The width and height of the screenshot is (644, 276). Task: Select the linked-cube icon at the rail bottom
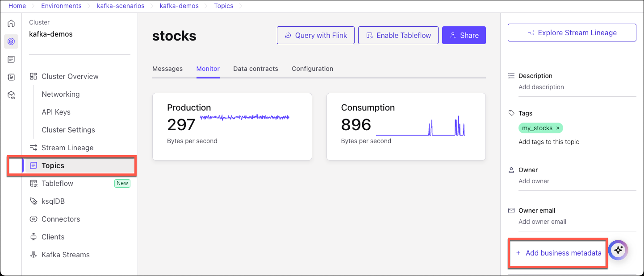11,95
